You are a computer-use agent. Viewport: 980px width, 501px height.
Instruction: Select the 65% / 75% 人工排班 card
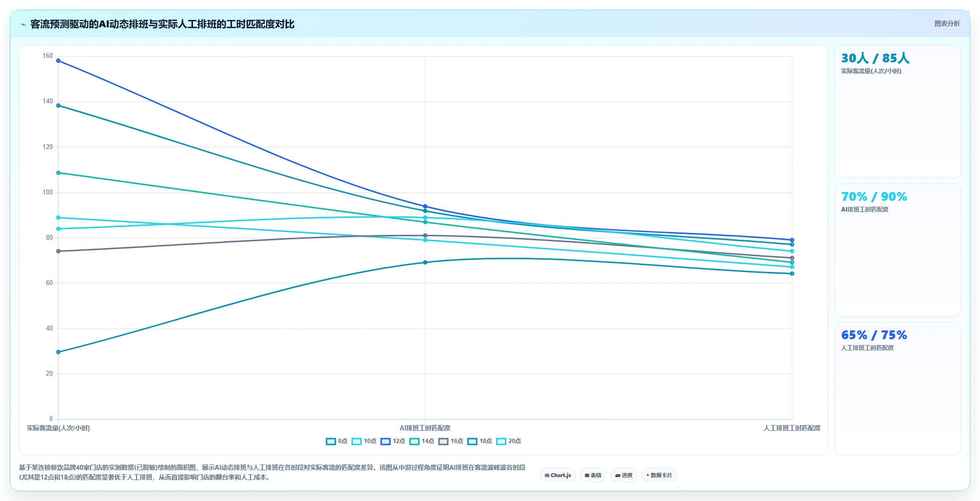coord(897,388)
